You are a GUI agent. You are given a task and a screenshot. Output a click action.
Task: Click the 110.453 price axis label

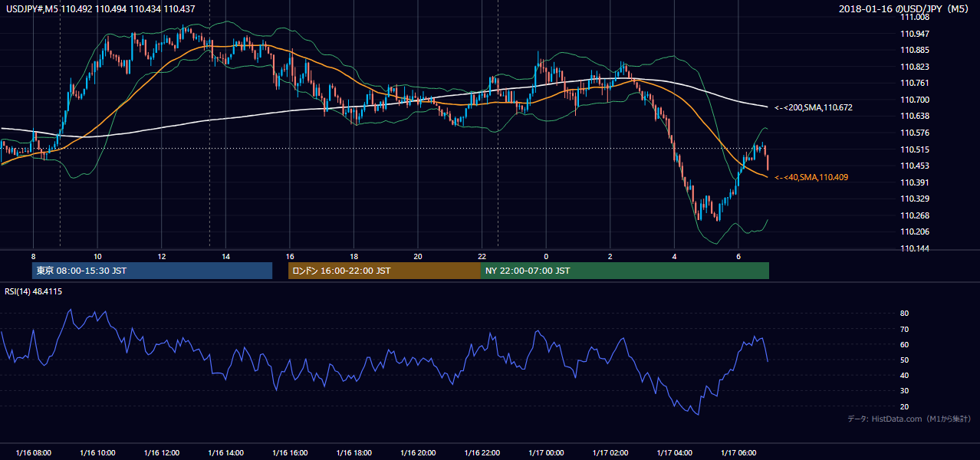coord(916,166)
